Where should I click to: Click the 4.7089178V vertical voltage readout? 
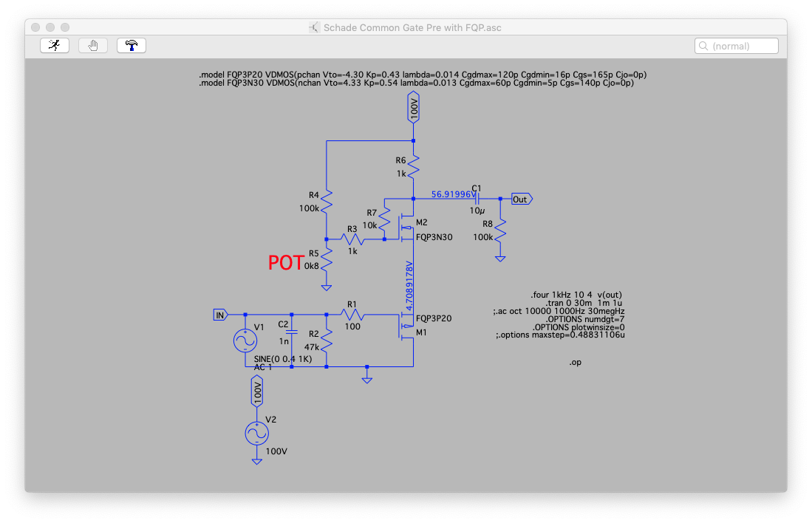[x=409, y=286]
